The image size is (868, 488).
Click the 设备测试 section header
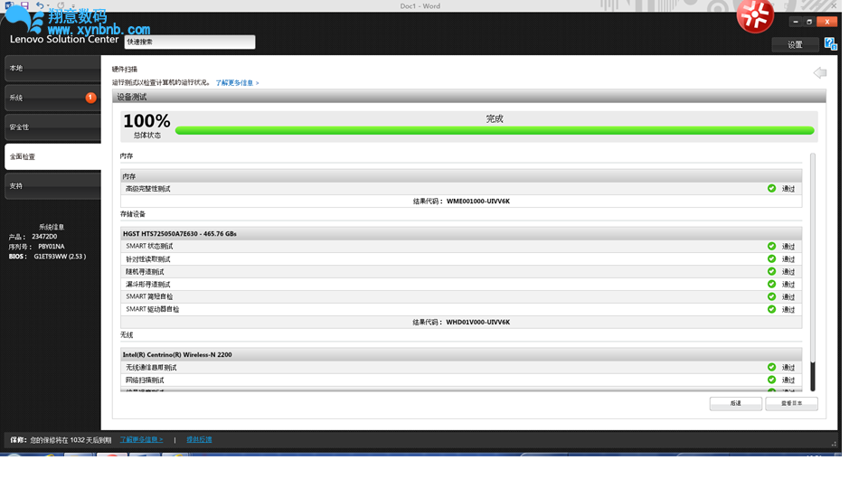pos(469,97)
